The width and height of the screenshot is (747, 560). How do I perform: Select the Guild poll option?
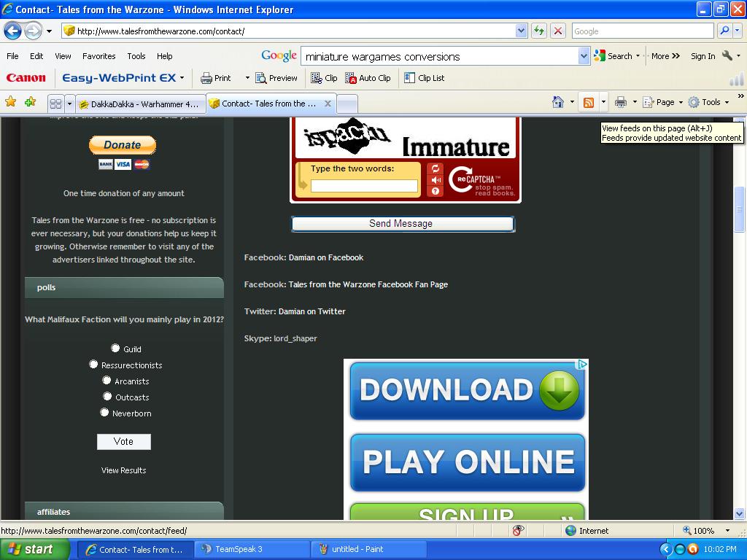coord(115,348)
